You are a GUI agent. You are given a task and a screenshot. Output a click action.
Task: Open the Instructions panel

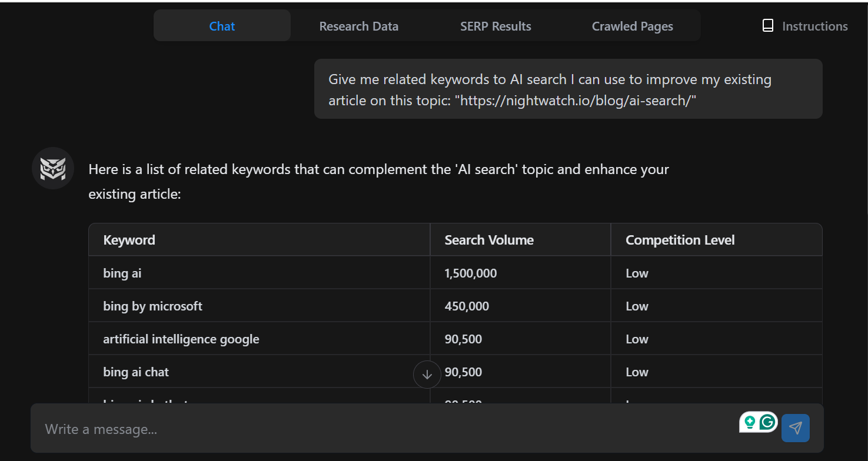click(814, 26)
